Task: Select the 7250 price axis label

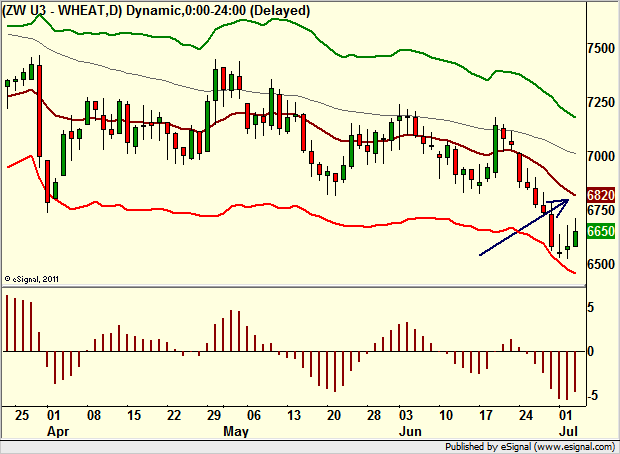Action: (601, 102)
